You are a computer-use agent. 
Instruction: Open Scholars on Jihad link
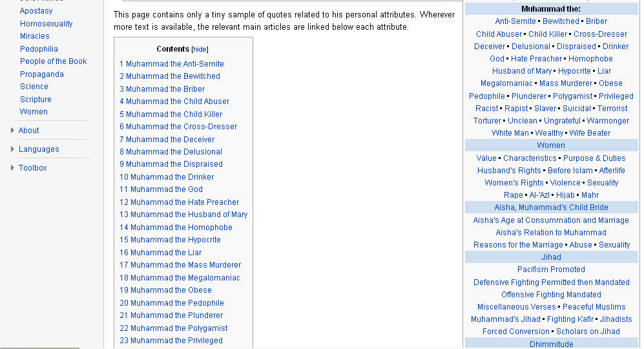click(x=588, y=332)
